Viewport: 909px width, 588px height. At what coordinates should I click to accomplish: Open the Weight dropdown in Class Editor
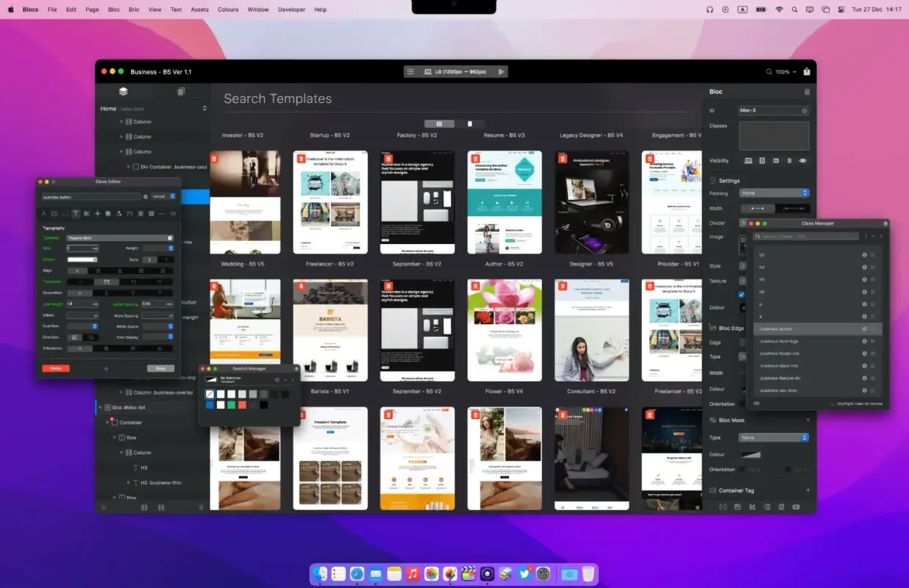157,248
